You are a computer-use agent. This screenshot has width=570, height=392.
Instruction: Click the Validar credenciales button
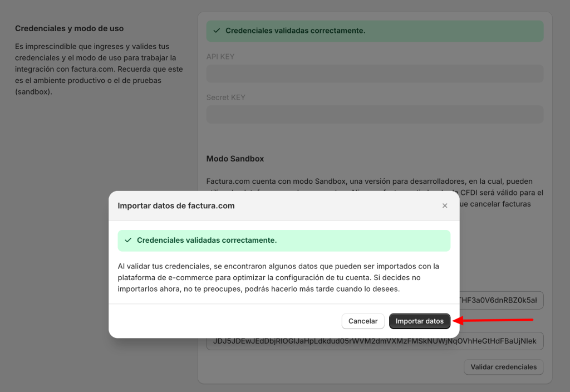[503, 367]
